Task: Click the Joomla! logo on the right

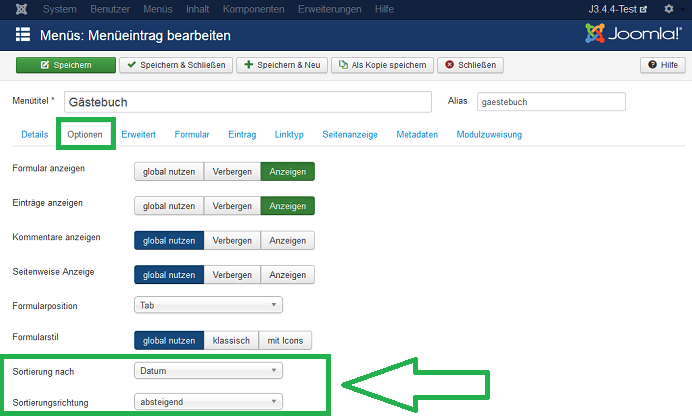Action: pos(633,35)
